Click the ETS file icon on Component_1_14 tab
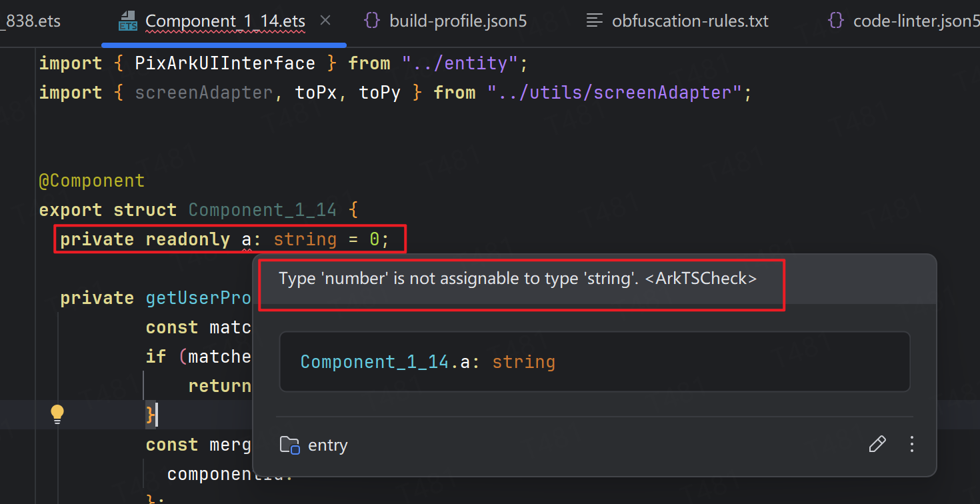This screenshot has height=504, width=980. 127,21
